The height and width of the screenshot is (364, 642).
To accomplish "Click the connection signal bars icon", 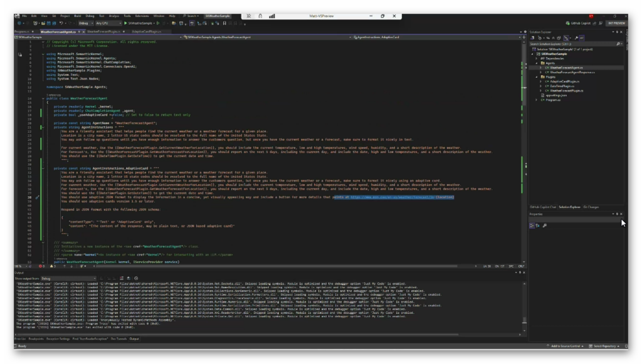I will click(272, 16).
